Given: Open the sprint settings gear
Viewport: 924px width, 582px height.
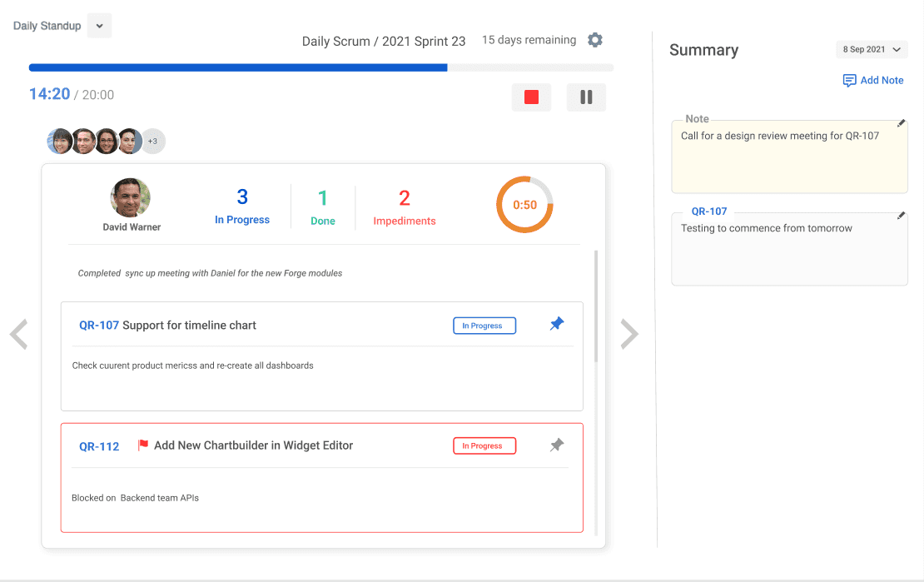Looking at the screenshot, I should [594, 39].
